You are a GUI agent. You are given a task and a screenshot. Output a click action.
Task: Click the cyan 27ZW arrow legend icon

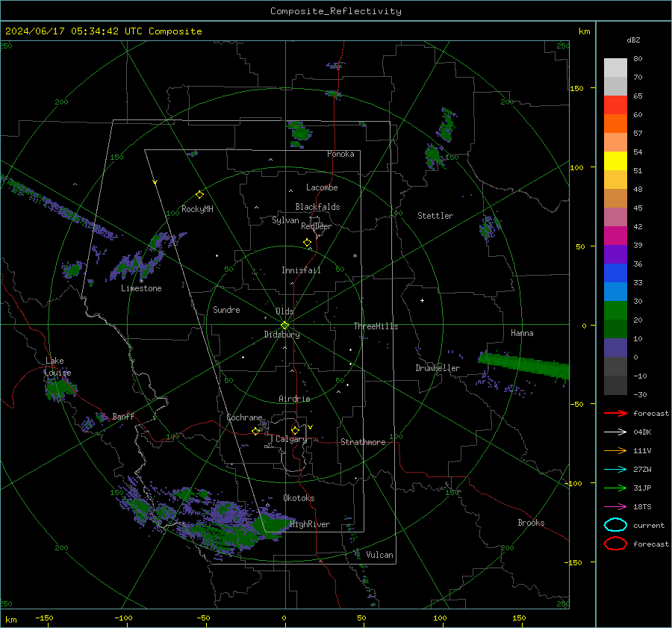coord(615,469)
